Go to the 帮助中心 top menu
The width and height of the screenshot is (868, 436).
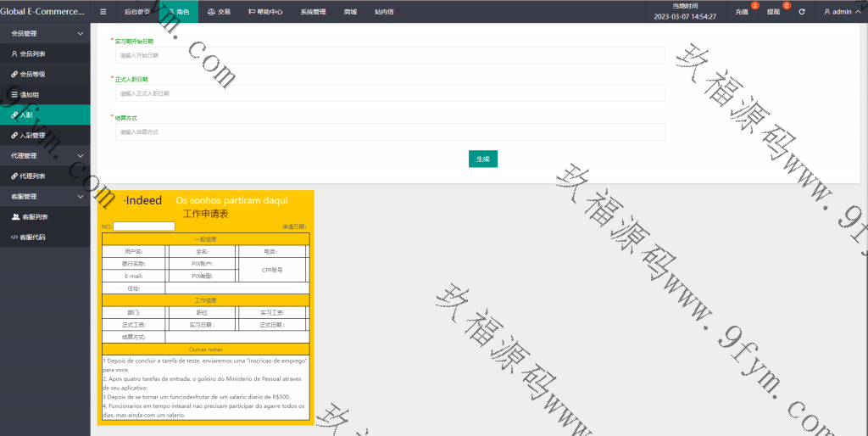point(264,12)
